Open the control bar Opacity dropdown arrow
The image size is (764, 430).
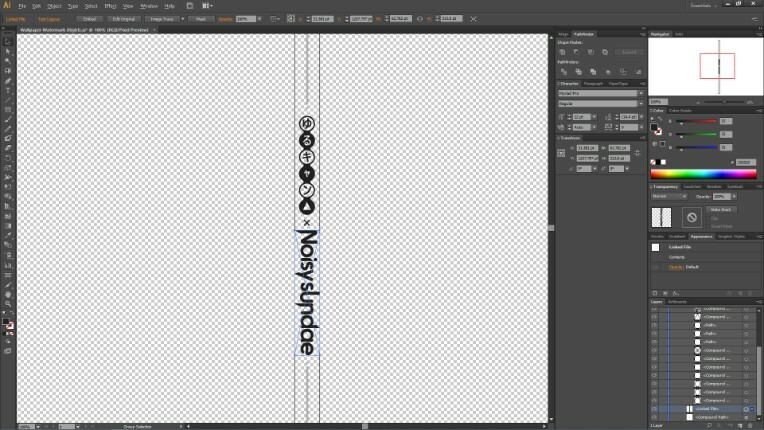(259, 19)
